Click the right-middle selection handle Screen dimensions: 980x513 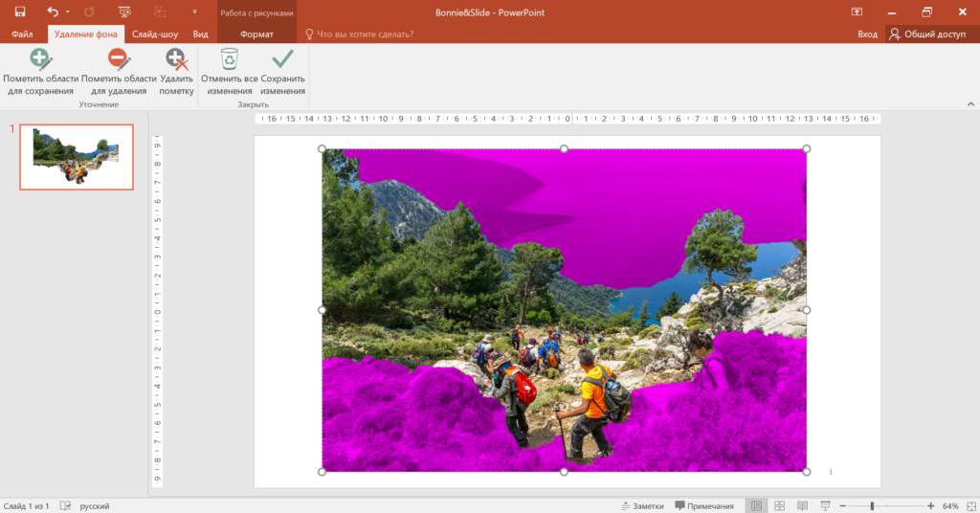coord(806,310)
